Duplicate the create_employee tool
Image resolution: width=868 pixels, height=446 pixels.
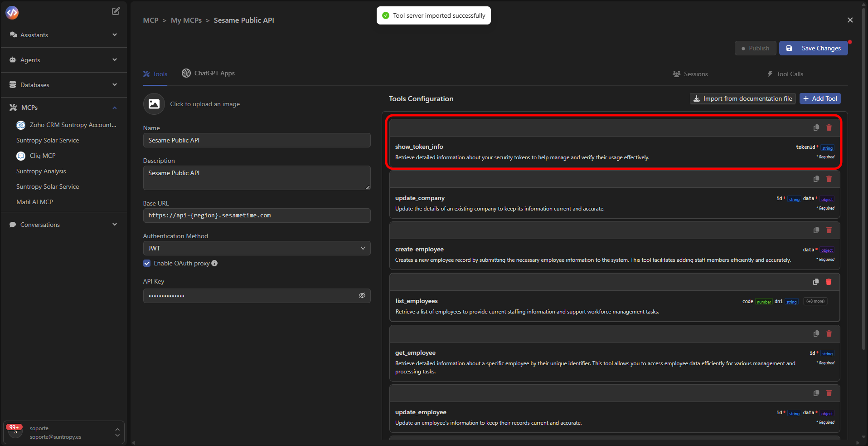click(x=816, y=230)
